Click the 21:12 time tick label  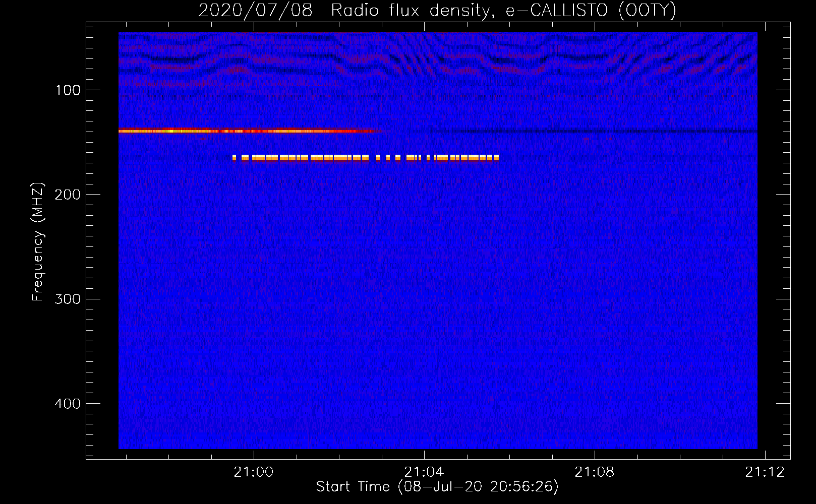click(x=765, y=472)
